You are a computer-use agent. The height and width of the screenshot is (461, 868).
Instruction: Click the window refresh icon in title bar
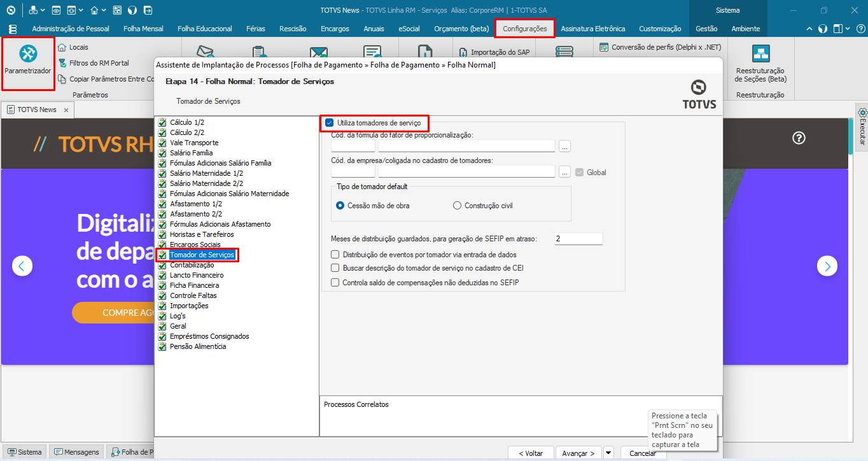point(71,10)
